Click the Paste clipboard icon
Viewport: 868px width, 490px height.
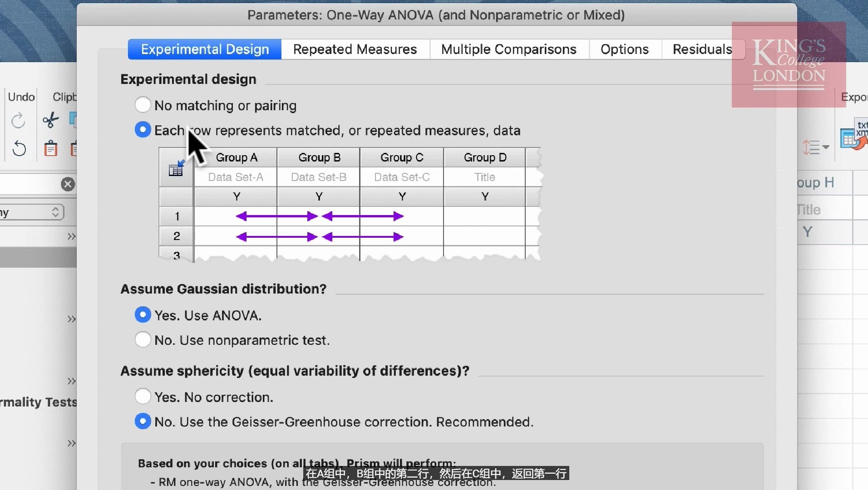(50, 148)
